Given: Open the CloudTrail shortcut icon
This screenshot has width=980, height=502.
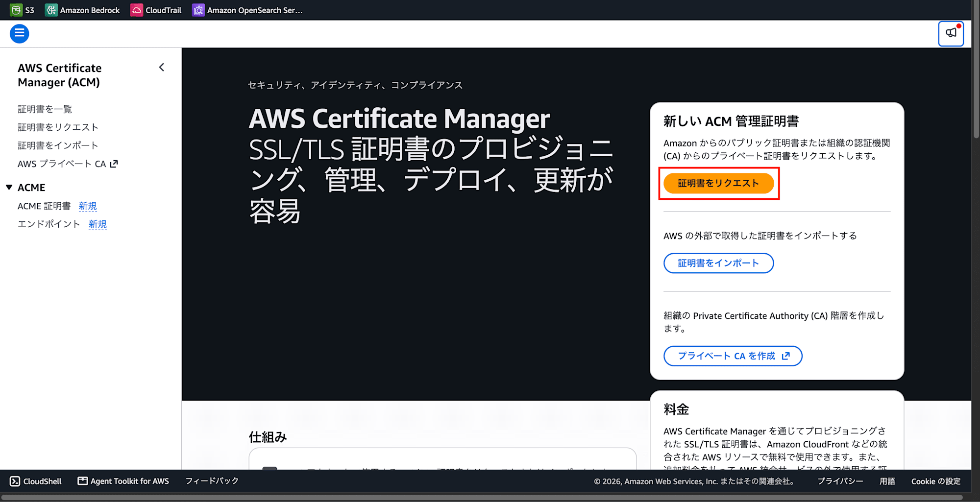Looking at the screenshot, I should (x=136, y=10).
